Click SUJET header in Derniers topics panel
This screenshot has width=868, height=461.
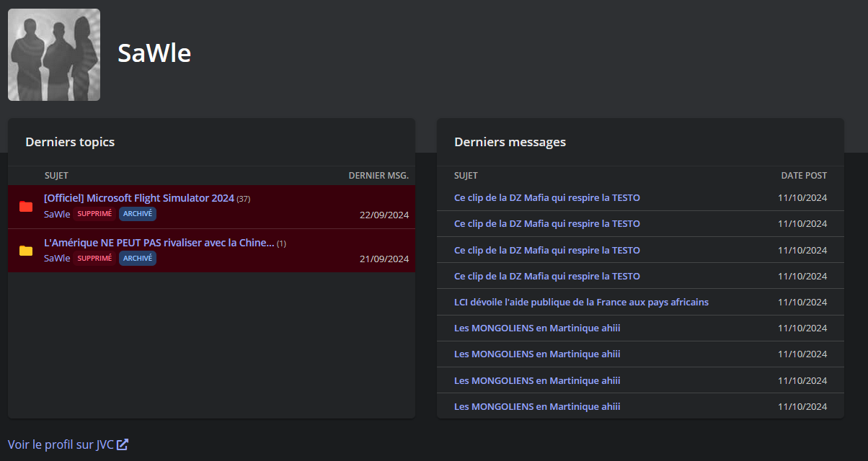coord(56,176)
